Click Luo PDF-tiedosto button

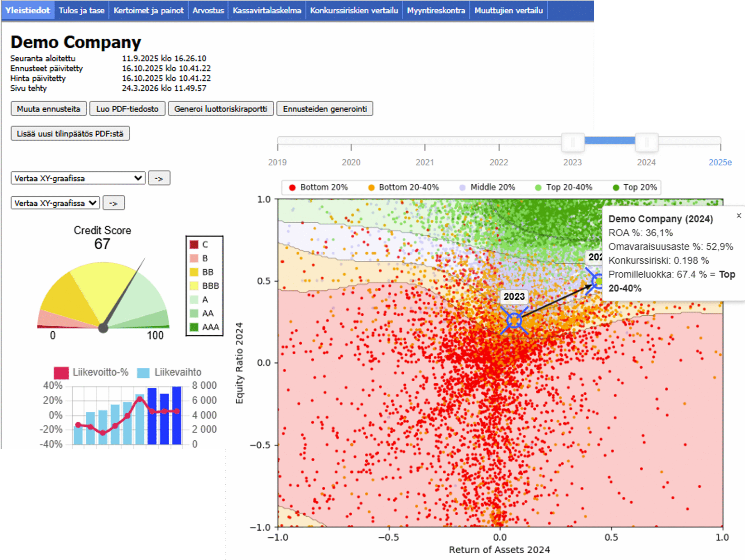coord(127,109)
